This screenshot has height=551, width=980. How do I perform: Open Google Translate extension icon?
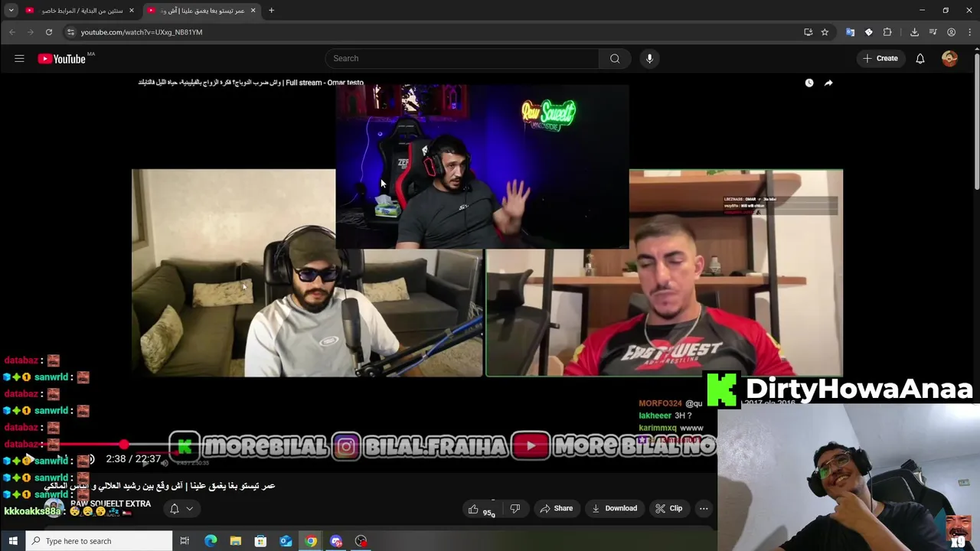[x=850, y=32]
